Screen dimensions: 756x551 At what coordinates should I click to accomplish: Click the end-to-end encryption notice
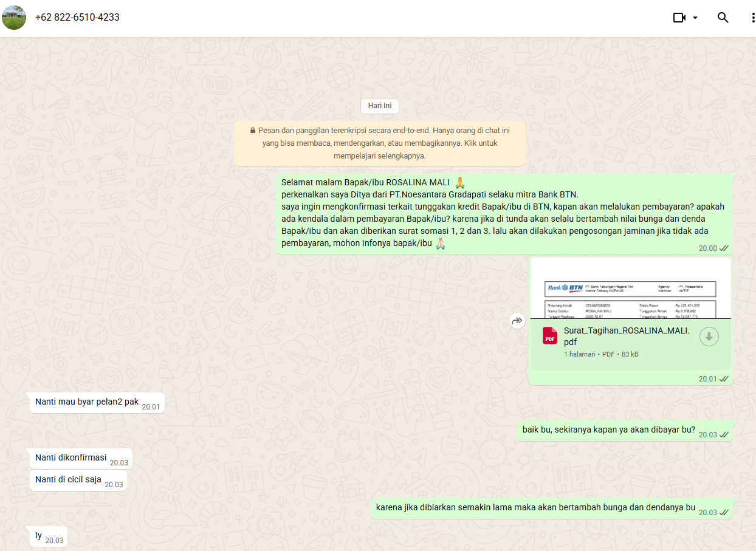pyautogui.click(x=379, y=143)
